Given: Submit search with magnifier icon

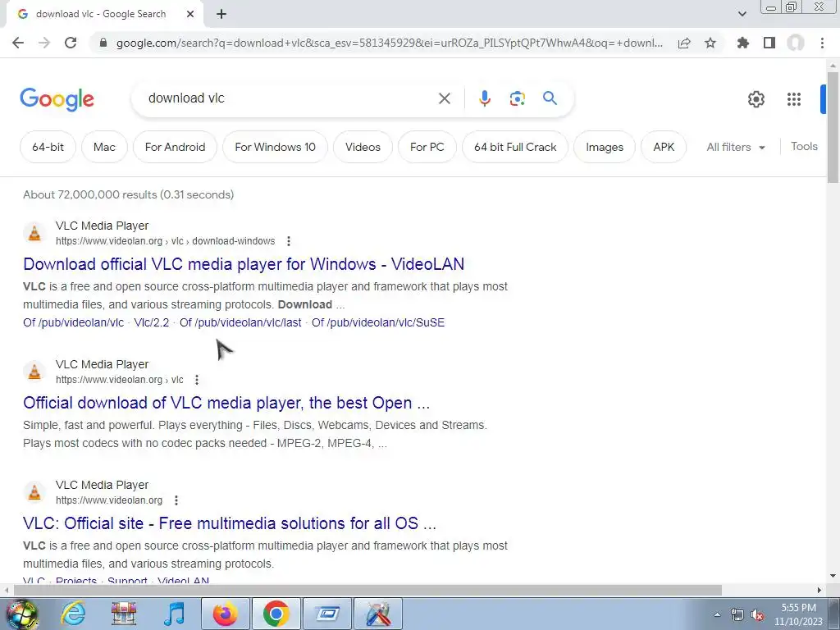Looking at the screenshot, I should [x=550, y=98].
